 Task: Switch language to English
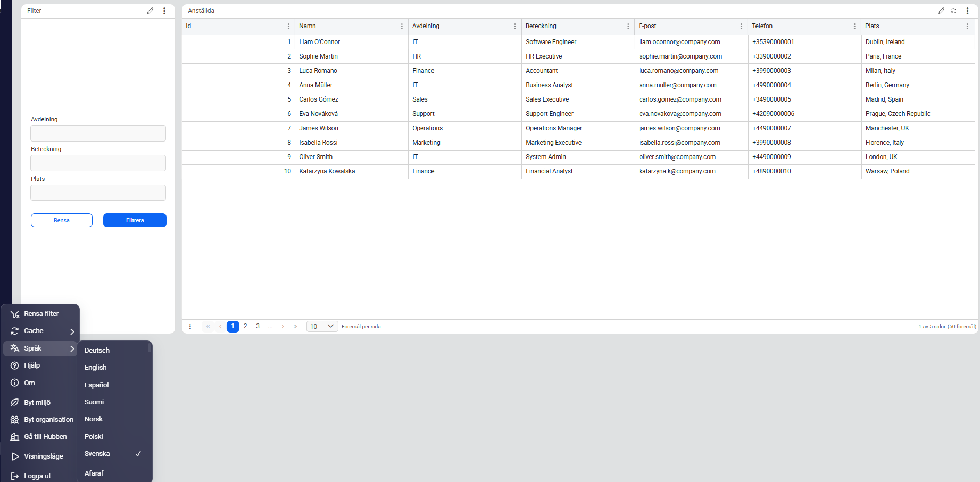[x=96, y=368]
